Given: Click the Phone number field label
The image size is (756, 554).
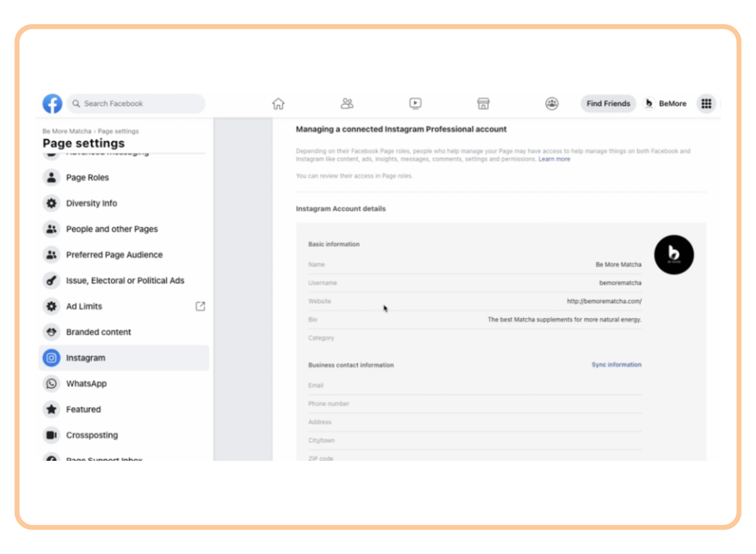Looking at the screenshot, I should point(329,404).
